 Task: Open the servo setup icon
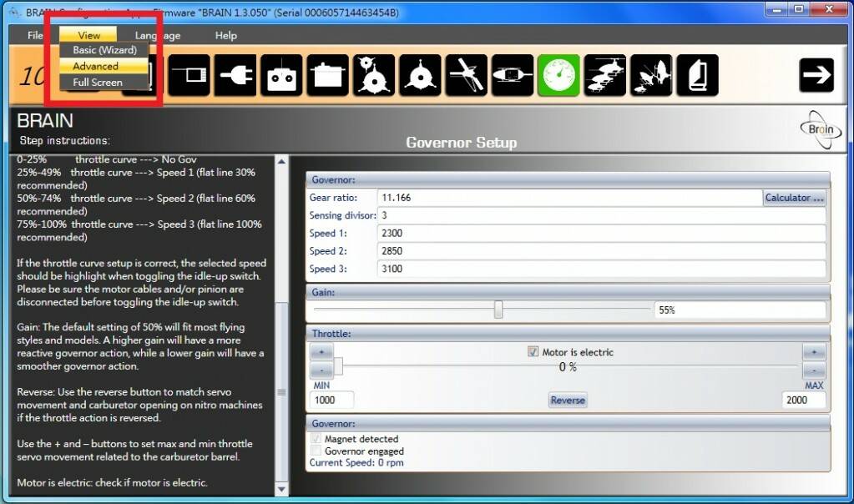point(327,75)
